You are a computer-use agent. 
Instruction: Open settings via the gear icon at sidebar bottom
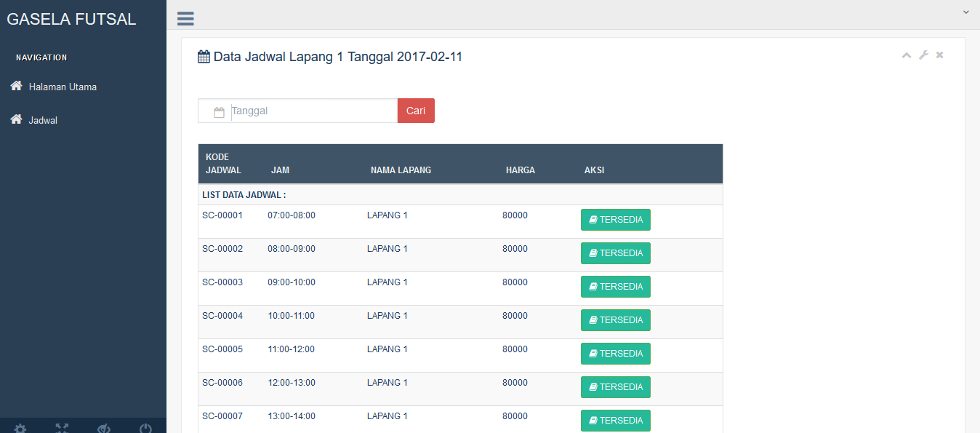click(x=20, y=429)
